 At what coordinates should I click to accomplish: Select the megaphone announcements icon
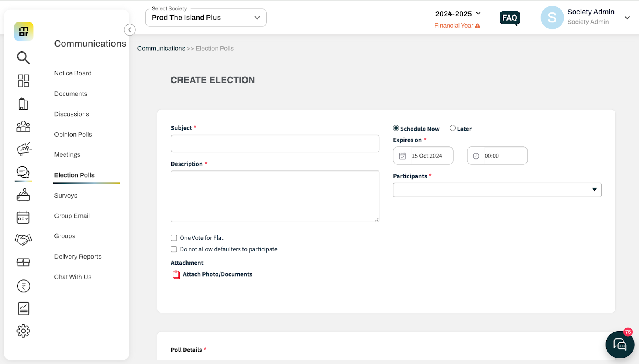coord(23,149)
